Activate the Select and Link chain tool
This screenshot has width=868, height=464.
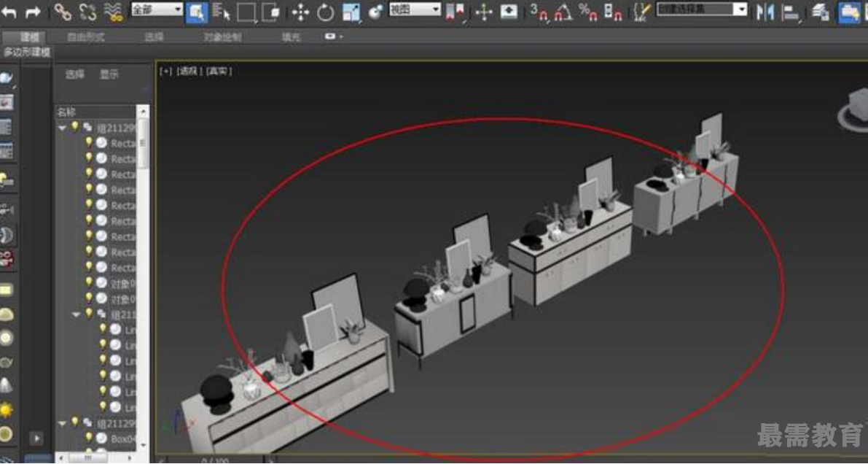63,12
